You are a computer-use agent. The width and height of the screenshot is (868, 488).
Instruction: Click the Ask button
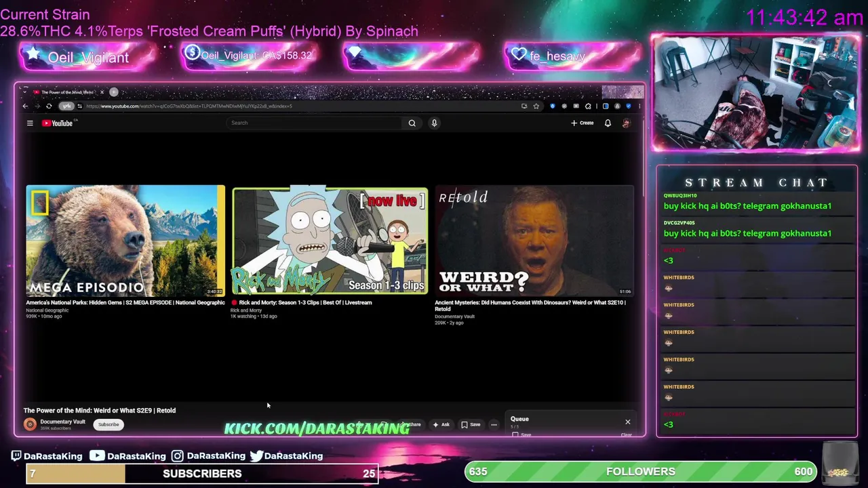441,424
